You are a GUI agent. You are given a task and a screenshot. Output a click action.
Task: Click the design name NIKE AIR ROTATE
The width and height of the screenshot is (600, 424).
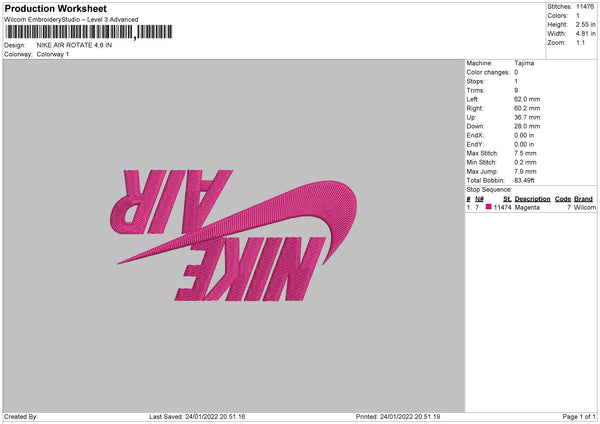click(74, 45)
